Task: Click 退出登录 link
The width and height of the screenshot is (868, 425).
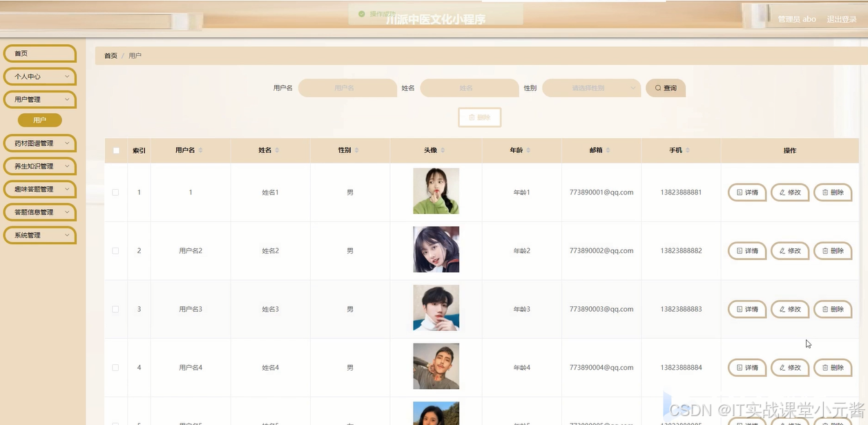Action: click(842, 19)
